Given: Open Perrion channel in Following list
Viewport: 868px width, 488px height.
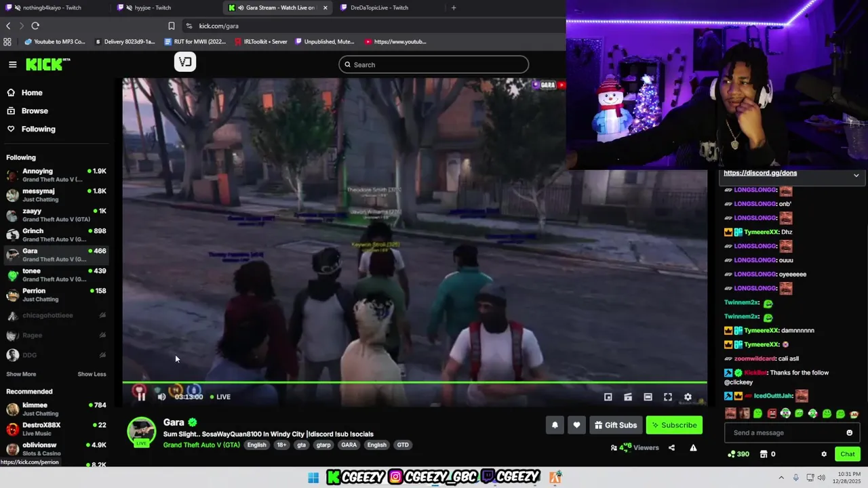Looking at the screenshot, I should pos(56,294).
